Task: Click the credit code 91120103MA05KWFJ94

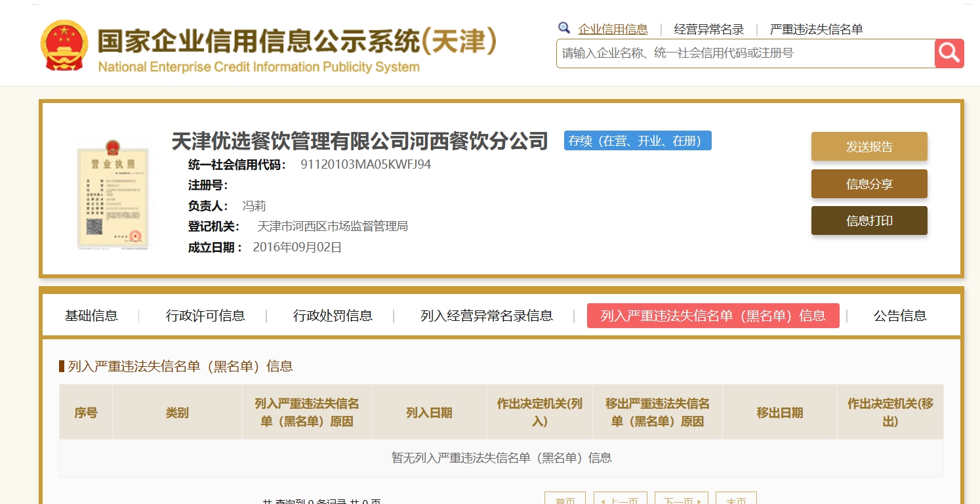Action: [x=365, y=165]
